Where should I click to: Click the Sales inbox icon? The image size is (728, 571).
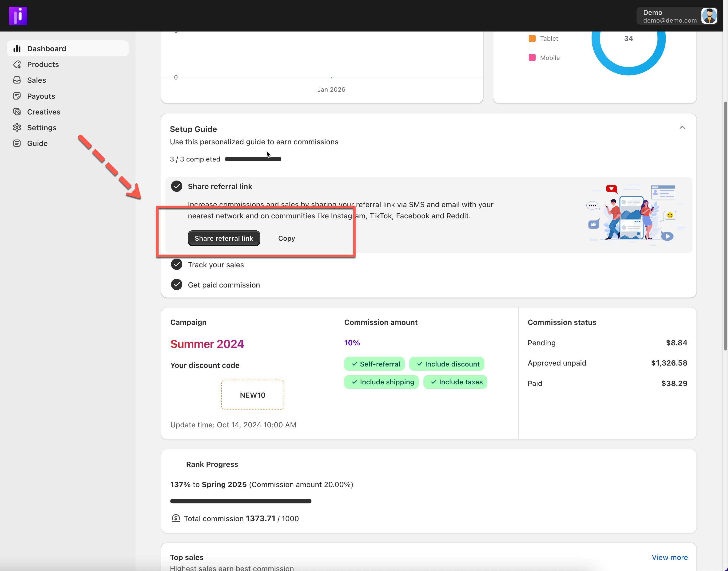click(17, 80)
